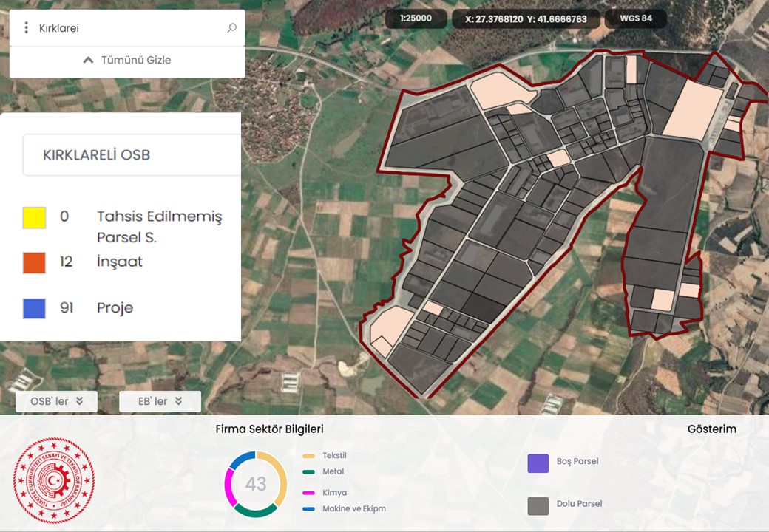769x532 pixels.
Task: Select the KIRKLARELİ OSB title box
Action: click(132, 155)
